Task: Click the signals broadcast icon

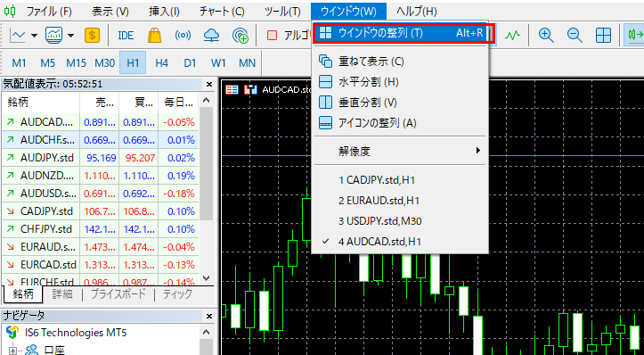Action: [x=183, y=36]
